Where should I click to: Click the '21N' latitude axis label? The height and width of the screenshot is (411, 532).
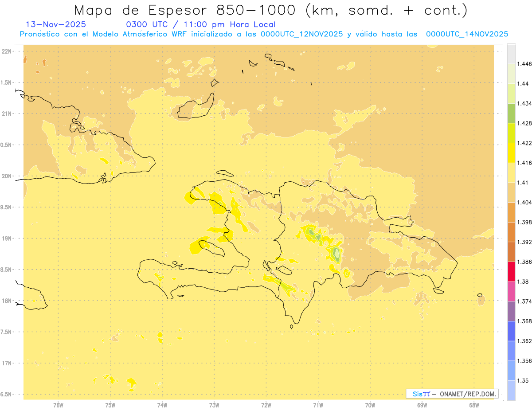pos(7,114)
